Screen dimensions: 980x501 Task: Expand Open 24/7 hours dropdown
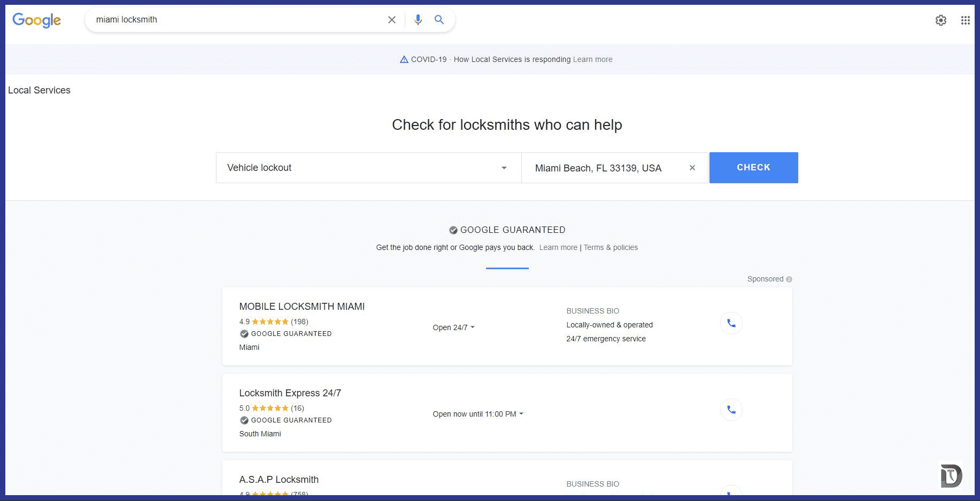pos(453,327)
